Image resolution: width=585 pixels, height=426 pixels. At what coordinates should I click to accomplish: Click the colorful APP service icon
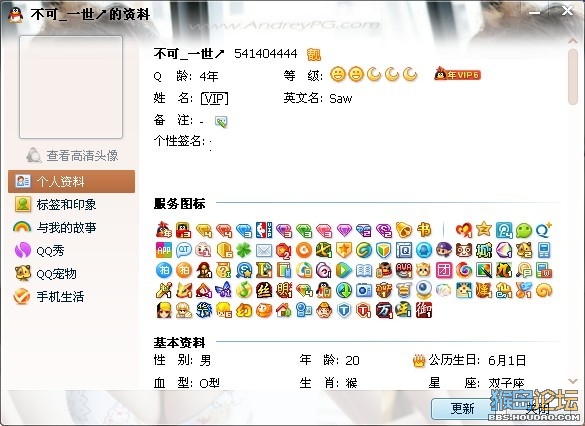point(163,250)
